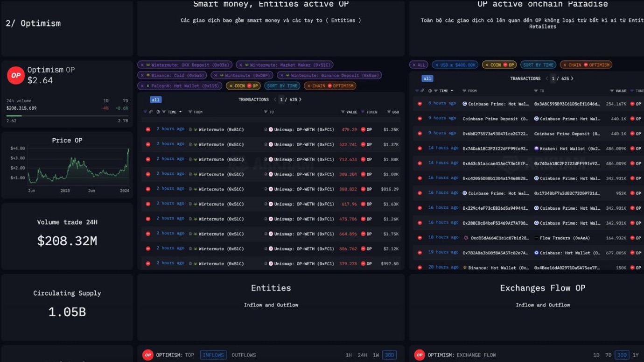Remove the FalconX: Hot Wallet (0x115) filter
Screen dimensions: 644x362
142,86
